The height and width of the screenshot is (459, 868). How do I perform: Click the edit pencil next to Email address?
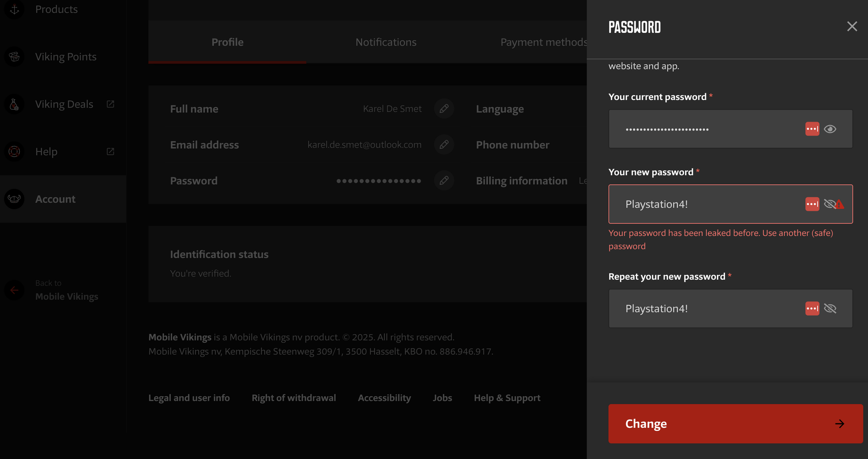[x=444, y=145]
